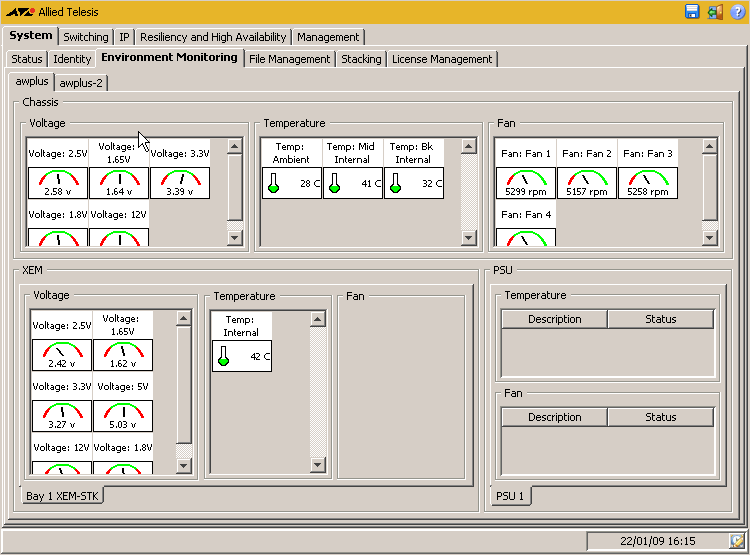The image size is (750, 555).
Task: Click the save floppy disk icon
Action: [692, 11]
